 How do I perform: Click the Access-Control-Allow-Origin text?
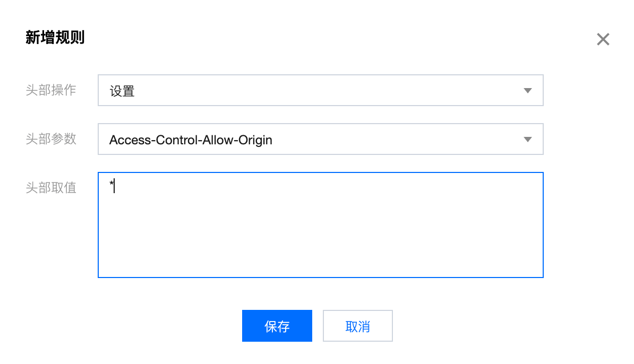(x=191, y=140)
